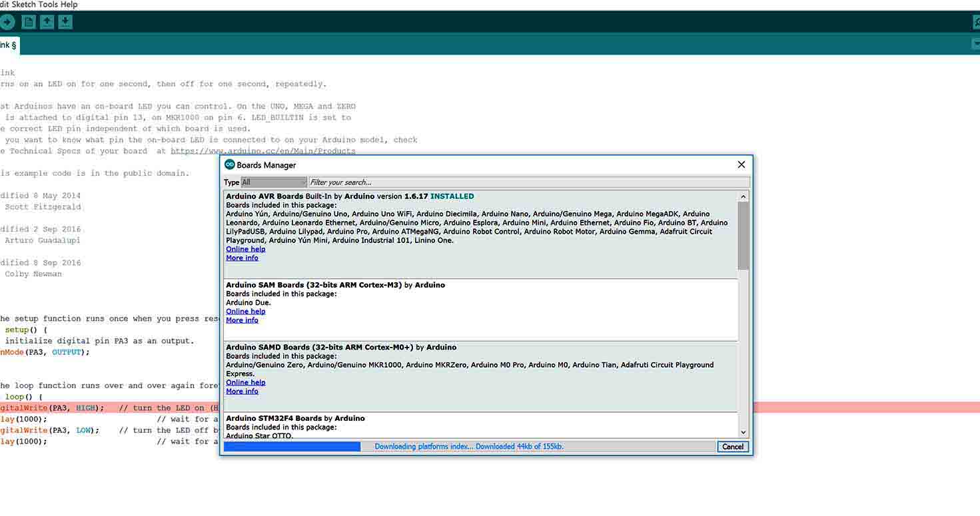The image size is (980, 516).
Task: Open the Help menu
Action: coord(69,5)
